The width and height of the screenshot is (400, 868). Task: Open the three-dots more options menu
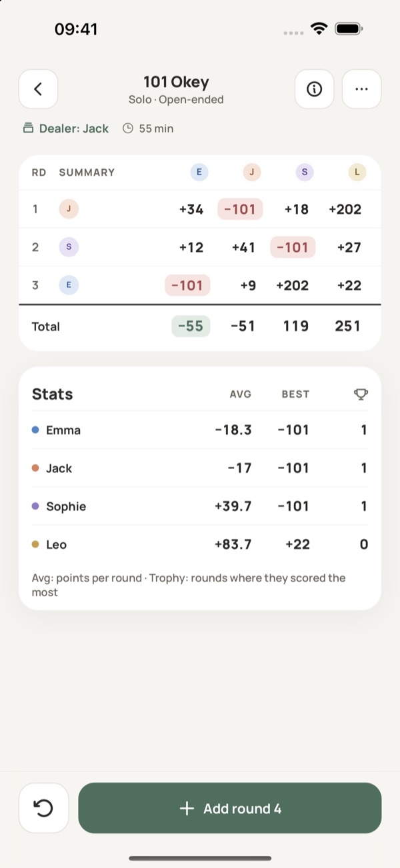coord(361,89)
